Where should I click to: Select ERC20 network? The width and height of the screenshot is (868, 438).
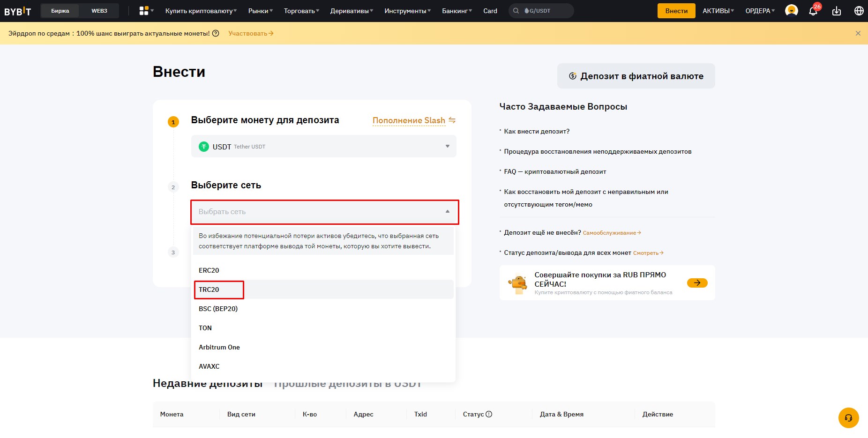[323, 270]
